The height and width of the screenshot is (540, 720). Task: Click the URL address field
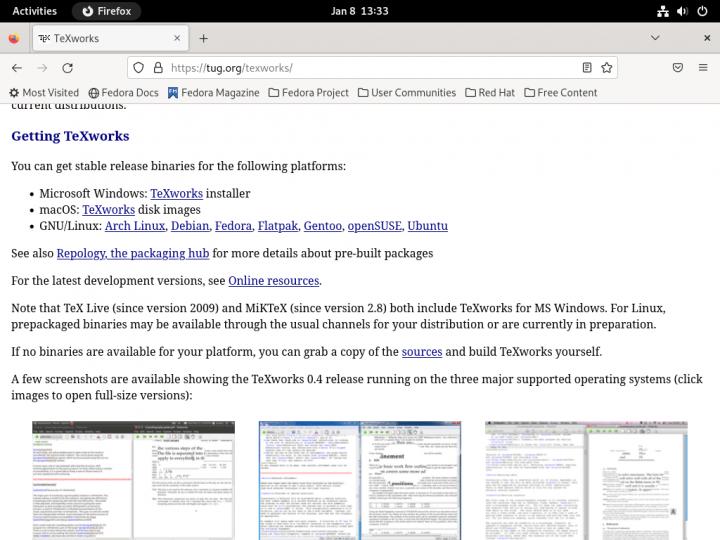pyautogui.click(x=370, y=68)
